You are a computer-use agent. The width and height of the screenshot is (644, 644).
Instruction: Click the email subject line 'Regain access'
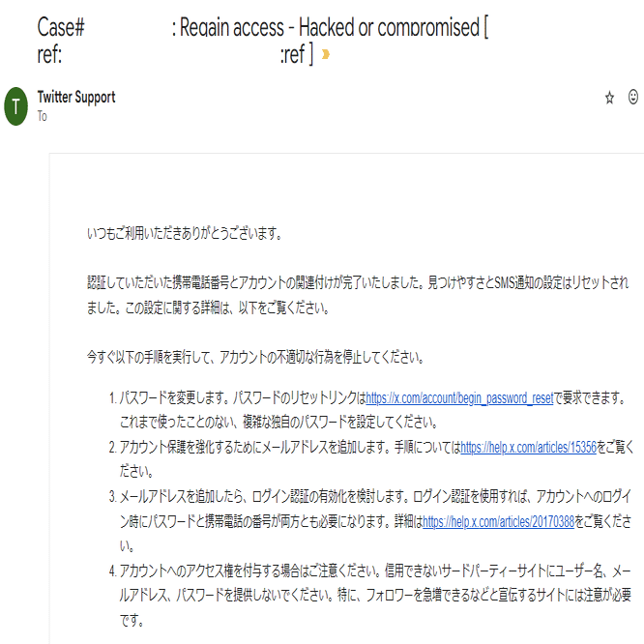click(x=232, y=28)
